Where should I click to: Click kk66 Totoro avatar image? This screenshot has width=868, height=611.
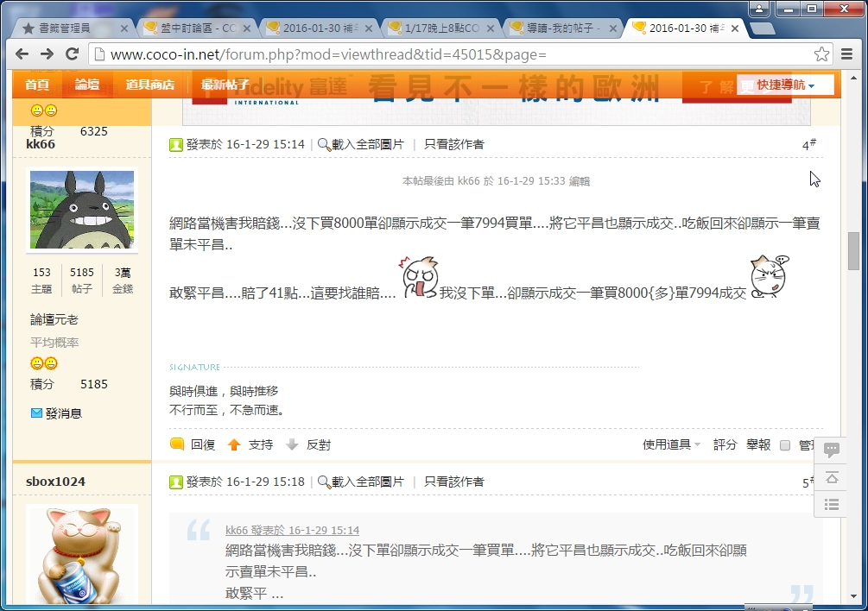pyautogui.click(x=82, y=210)
